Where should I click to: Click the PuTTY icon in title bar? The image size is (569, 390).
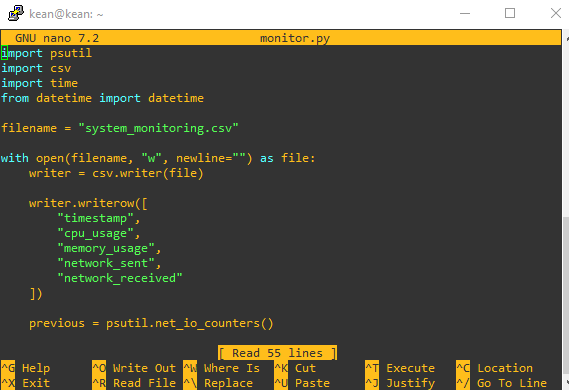pyautogui.click(x=16, y=13)
